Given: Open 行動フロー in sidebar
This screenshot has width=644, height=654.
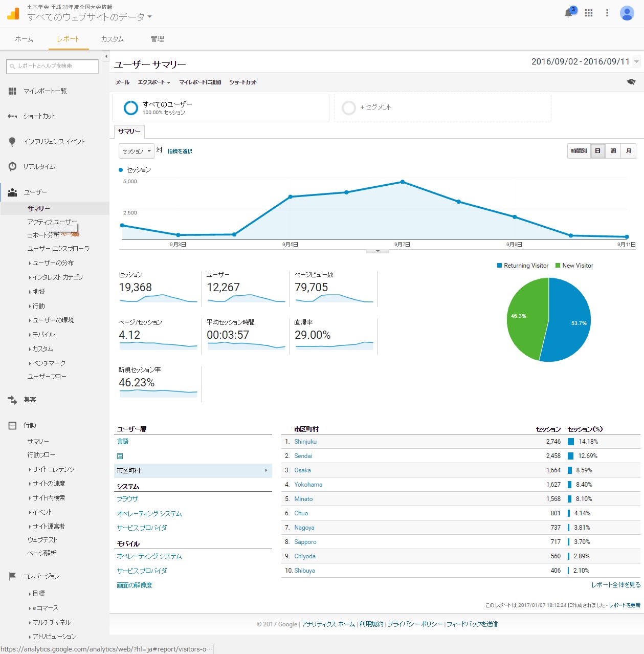Looking at the screenshot, I should pyautogui.click(x=41, y=455).
